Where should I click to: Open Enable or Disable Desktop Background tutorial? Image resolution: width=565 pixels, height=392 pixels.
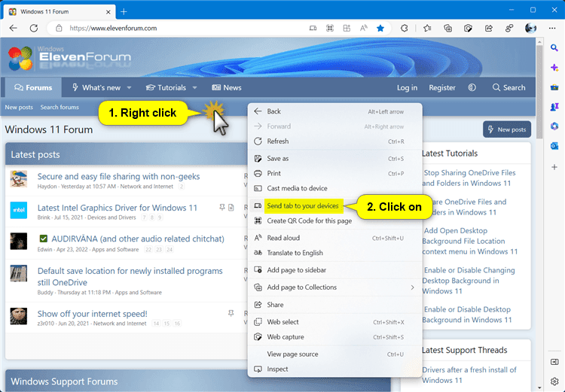click(x=467, y=315)
